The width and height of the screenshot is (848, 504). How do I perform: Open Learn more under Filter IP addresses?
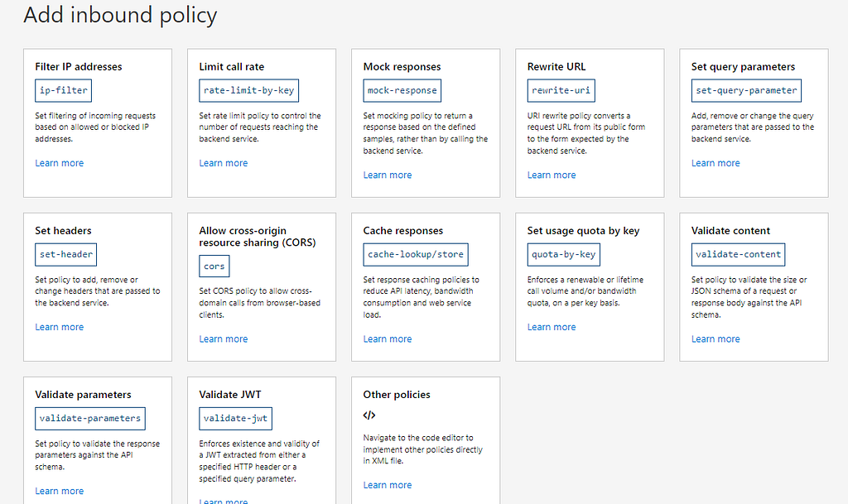(x=60, y=163)
